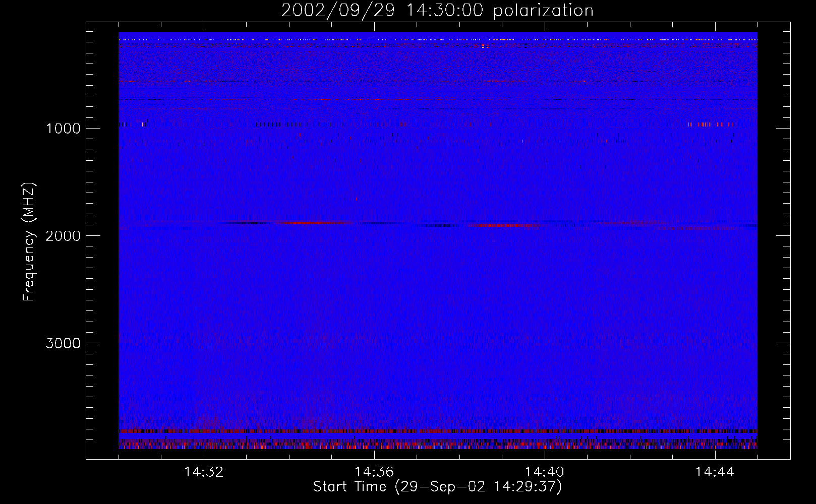Click the 14:32 time tick label
The height and width of the screenshot is (504, 816).
(x=204, y=472)
